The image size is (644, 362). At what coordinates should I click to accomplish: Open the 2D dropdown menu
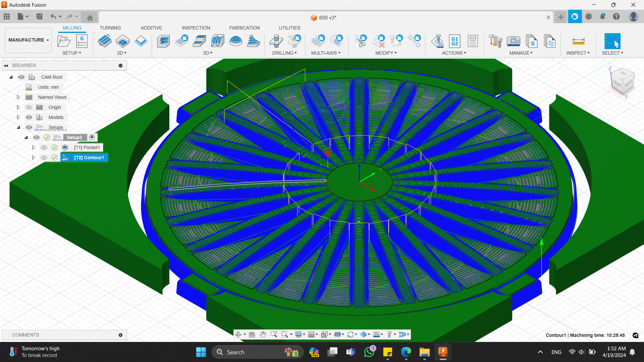(x=122, y=53)
